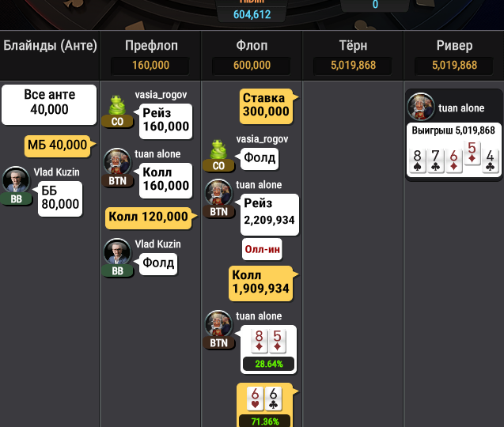Screen dimensions: 504x427
Task: Click the Колл 1,909,934 action bubble
Action: click(261, 283)
